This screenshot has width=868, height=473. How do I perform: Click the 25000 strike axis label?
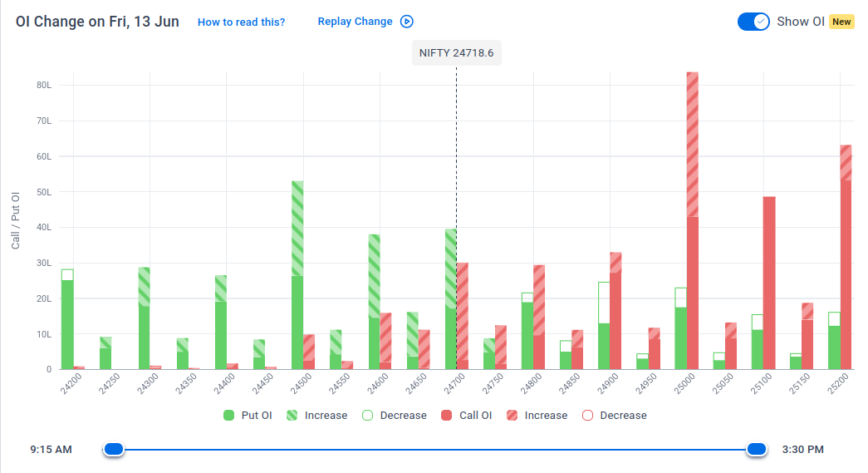pyautogui.click(x=684, y=384)
